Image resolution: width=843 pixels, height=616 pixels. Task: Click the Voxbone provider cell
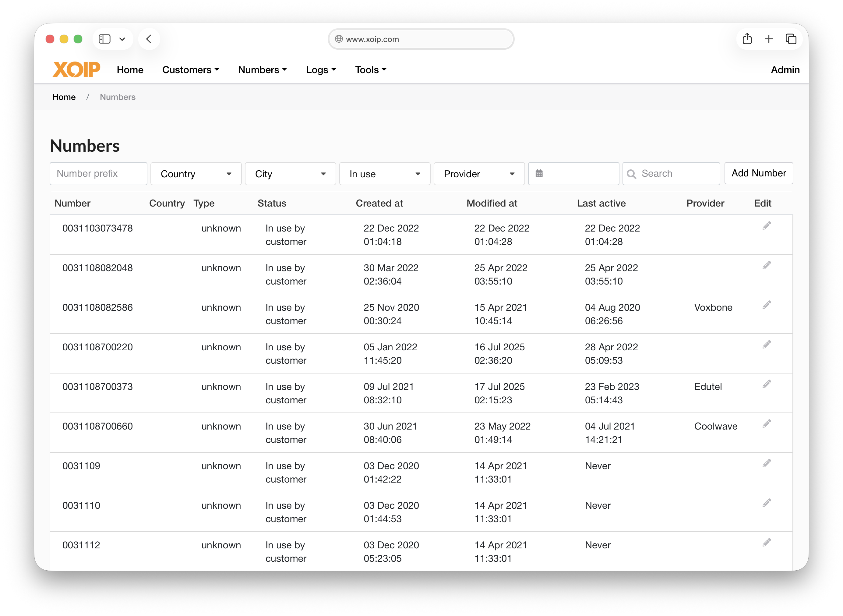coord(713,307)
